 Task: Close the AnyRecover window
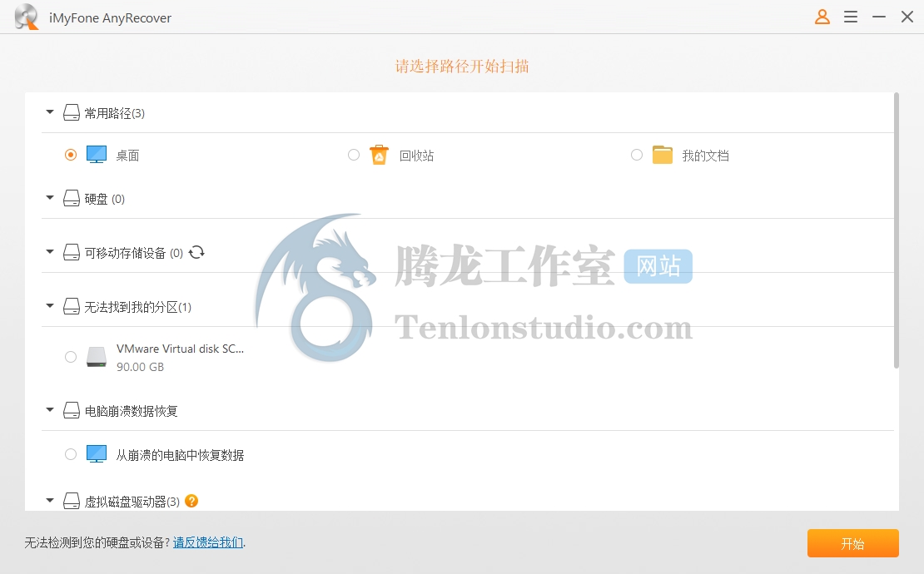click(907, 17)
